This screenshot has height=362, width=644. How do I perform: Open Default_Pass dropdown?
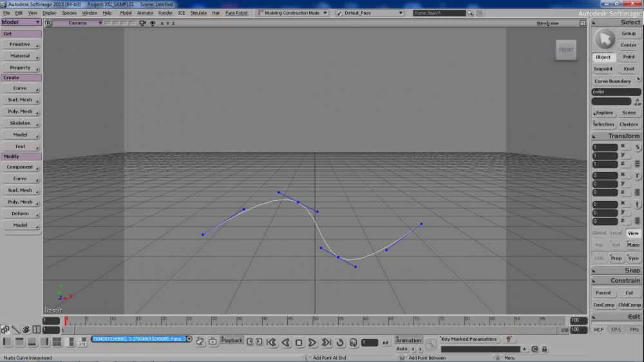tap(370, 13)
